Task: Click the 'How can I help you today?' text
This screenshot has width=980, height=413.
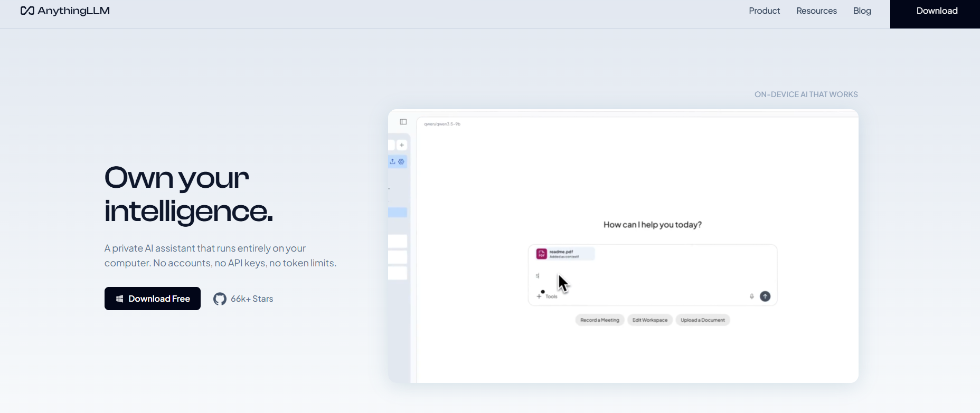Action: (x=653, y=225)
